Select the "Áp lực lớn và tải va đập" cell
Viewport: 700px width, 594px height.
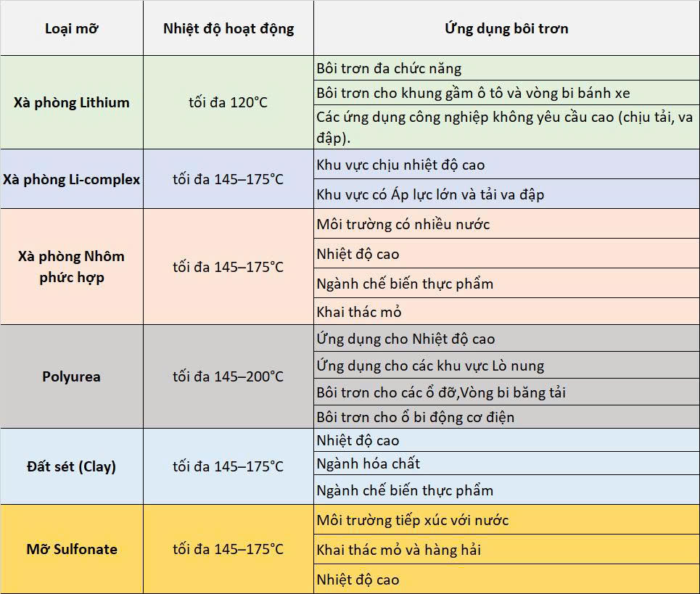point(430,194)
